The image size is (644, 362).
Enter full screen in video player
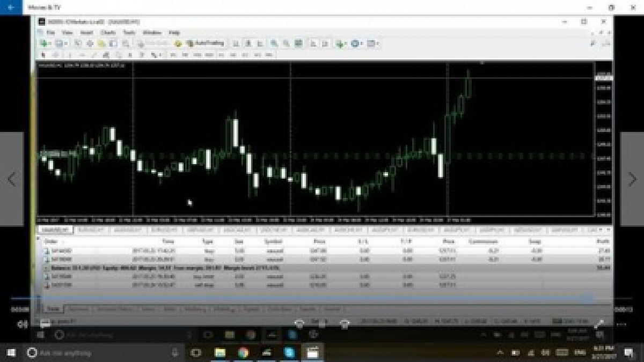(599, 324)
